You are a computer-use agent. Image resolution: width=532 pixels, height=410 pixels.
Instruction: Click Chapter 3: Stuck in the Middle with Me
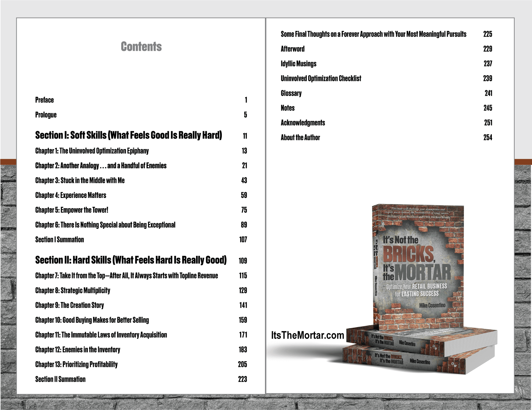[80, 180]
